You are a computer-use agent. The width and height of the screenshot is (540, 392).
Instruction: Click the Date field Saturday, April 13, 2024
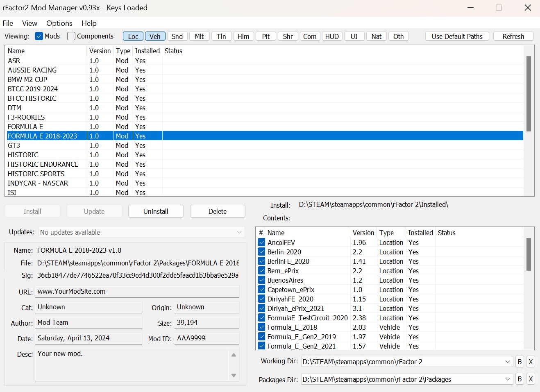click(x=88, y=338)
